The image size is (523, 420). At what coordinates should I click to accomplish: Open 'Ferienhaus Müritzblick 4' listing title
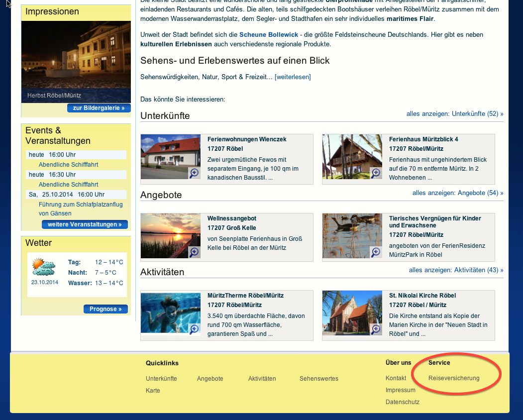click(423, 139)
